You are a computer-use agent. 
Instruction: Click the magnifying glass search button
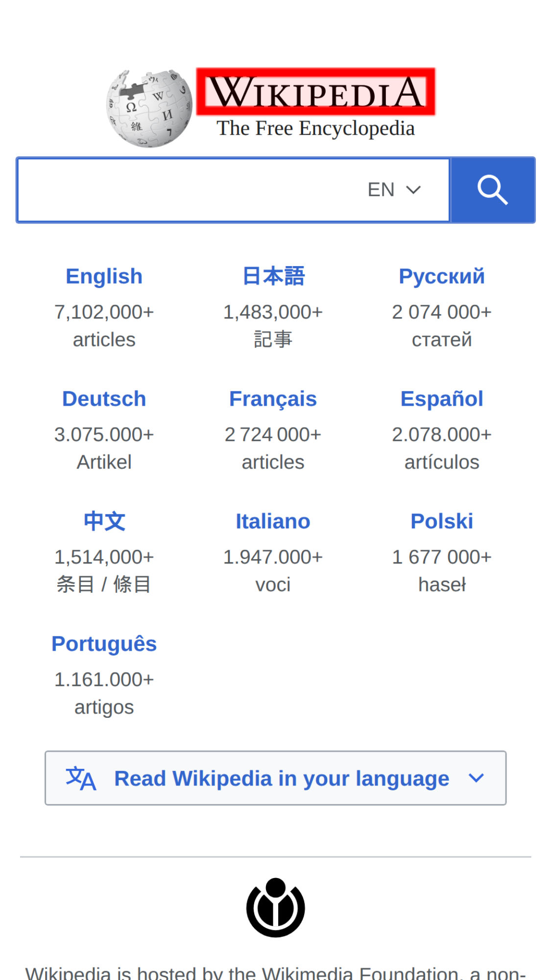(492, 190)
